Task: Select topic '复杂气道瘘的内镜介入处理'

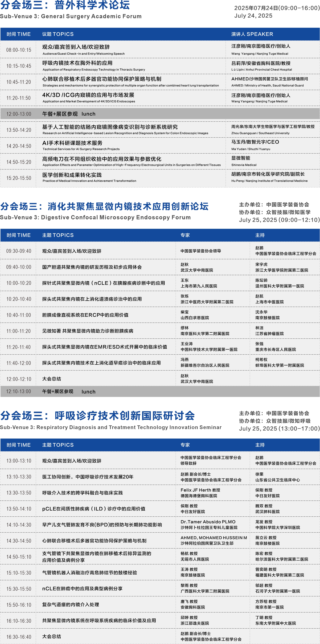Action: coord(71,605)
